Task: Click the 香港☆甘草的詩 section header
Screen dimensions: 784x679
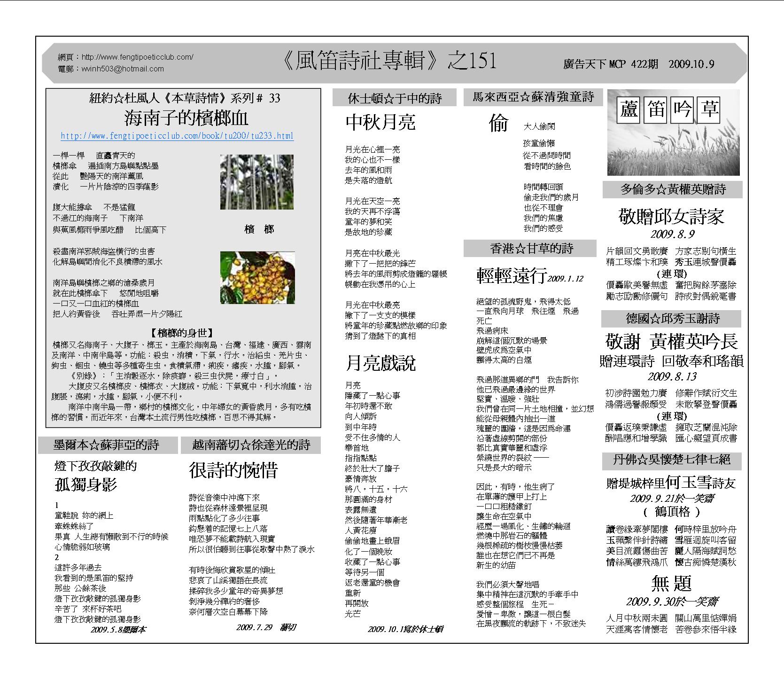Action: pyautogui.click(x=532, y=249)
